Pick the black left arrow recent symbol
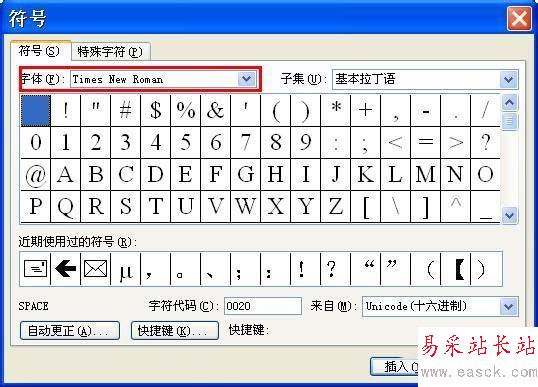The height and width of the screenshot is (387, 538). 66,269
